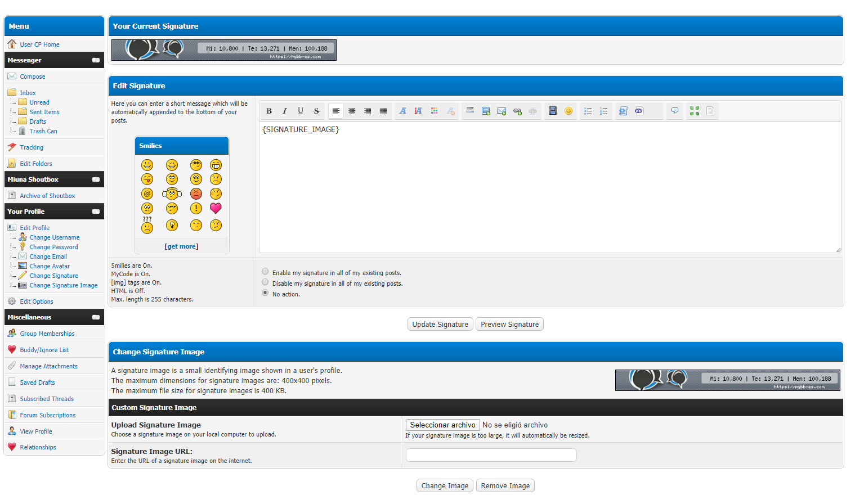Image resolution: width=855 pixels, height=504 pixels.
Task: Center align the signature text
Action: click(352, 111)
